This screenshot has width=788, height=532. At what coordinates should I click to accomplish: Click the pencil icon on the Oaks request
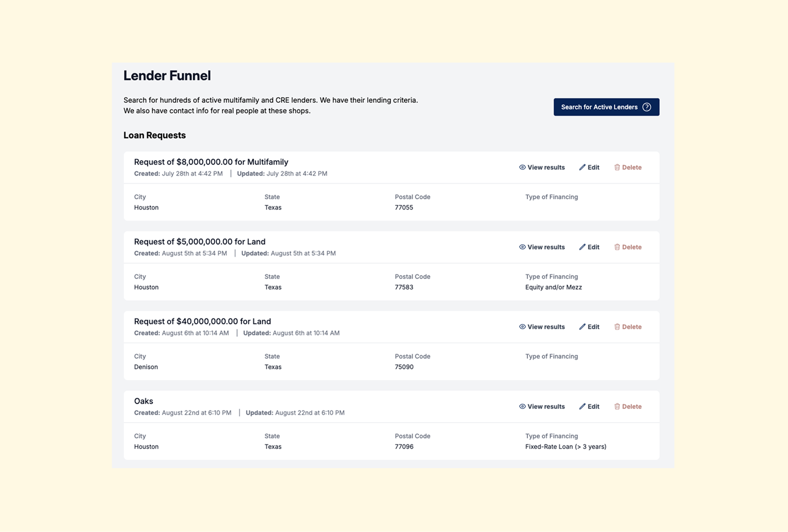(x=583, y=406)
